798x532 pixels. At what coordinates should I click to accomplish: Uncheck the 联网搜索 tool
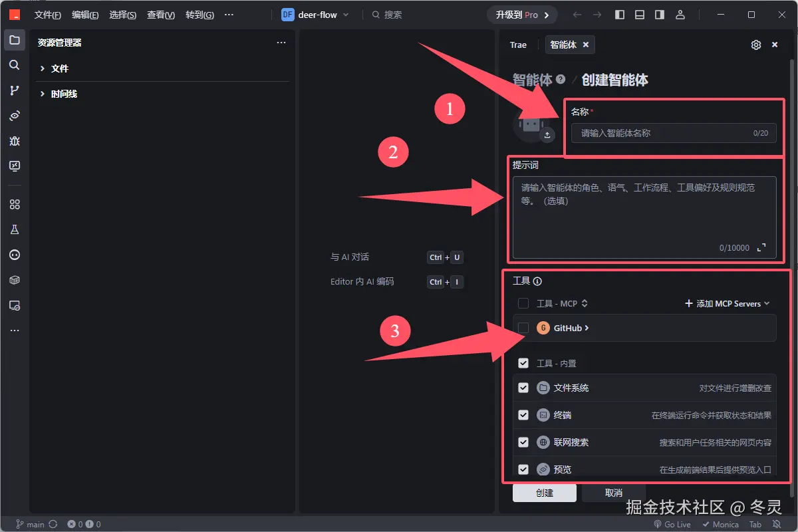tap(523, 442)
